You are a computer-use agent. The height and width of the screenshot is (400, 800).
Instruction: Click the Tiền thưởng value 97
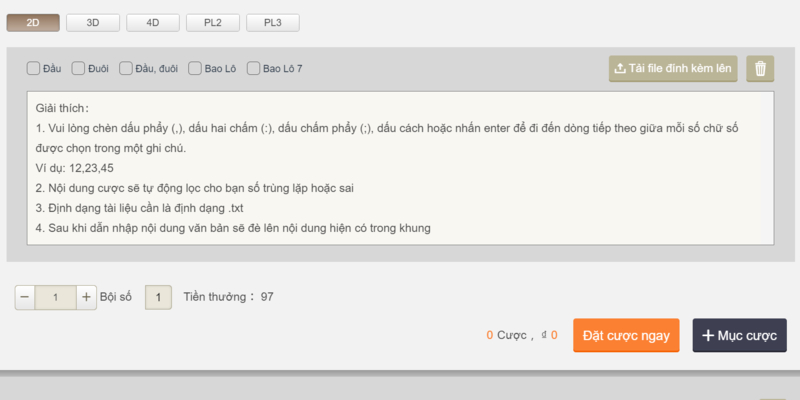click(267, 297)
